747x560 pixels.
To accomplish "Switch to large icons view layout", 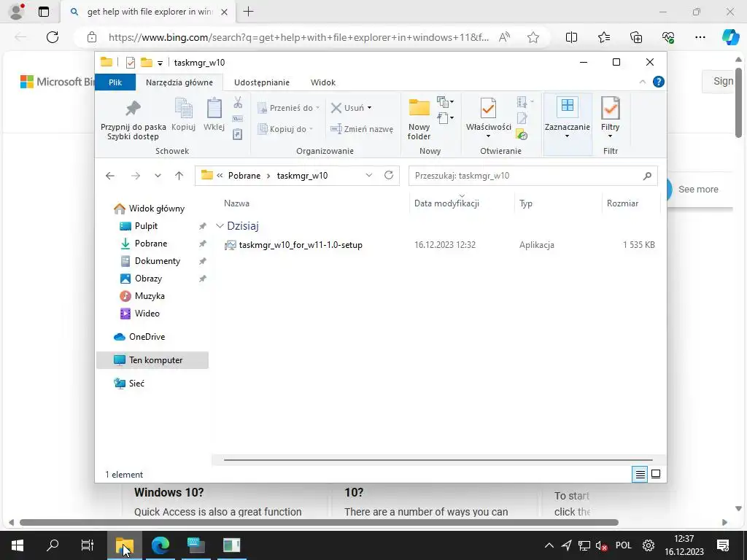I will (x=656, y=474).
